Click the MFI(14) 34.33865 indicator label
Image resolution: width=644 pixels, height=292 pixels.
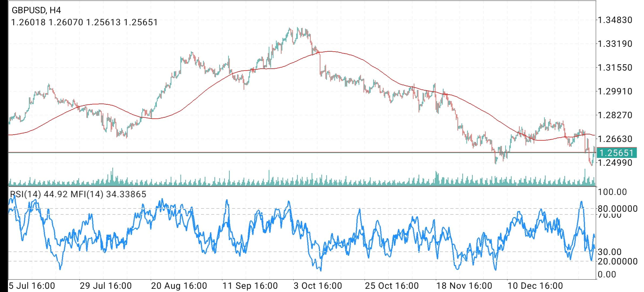point(108,194)
